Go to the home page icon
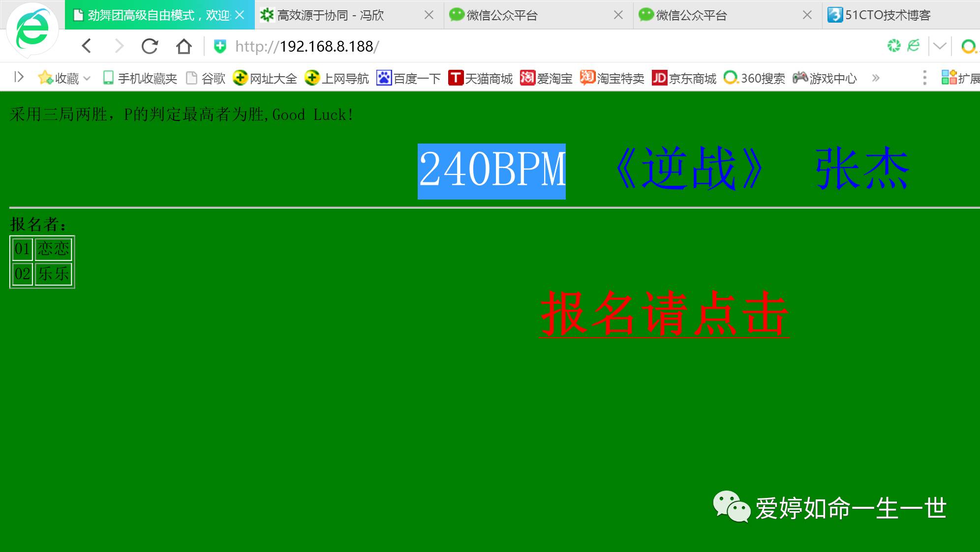Image resolution: width=980 pixels, height=552 pixels. pyautogui.click(x=184, y=46)
